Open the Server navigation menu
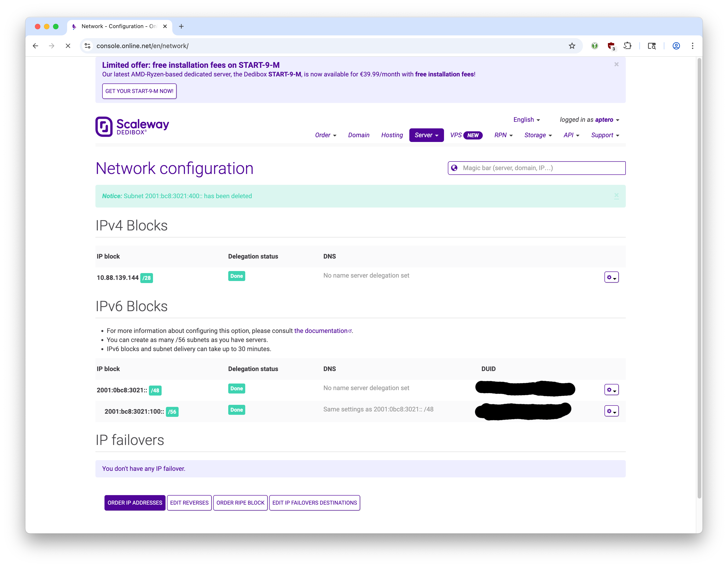The height and width of the screenshot is (567, 728). (426, 135)
